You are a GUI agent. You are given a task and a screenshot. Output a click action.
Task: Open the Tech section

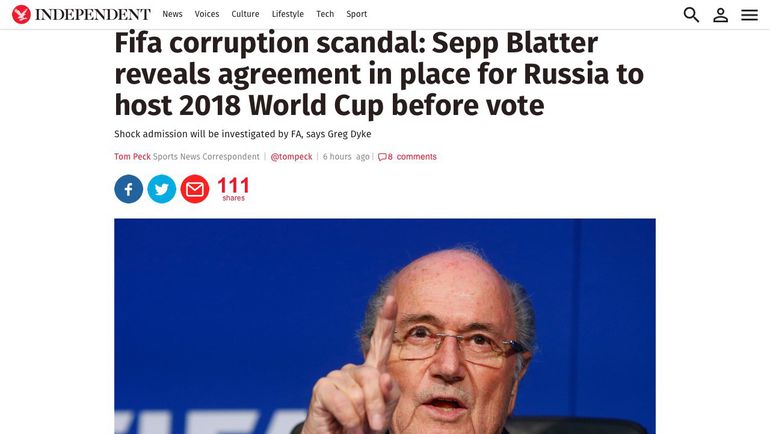pyautogui.click(x=325, y=14)
